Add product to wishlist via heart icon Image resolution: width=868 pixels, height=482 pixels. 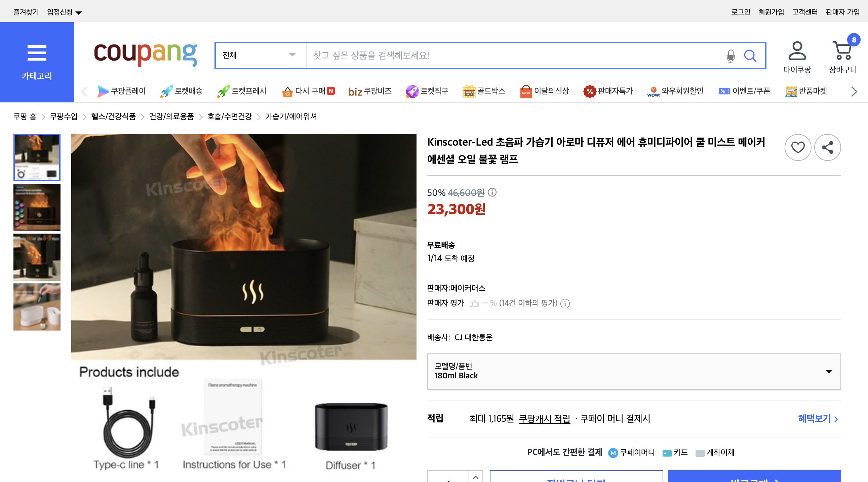coord(798,147)
